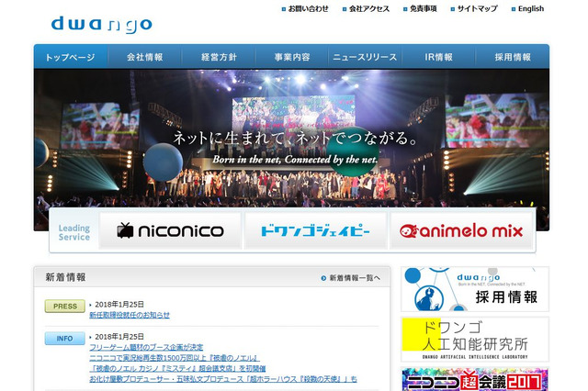This screenshot has height=391, width=588.
Task: Click the dwango logo
Action: tap(101, 25)
